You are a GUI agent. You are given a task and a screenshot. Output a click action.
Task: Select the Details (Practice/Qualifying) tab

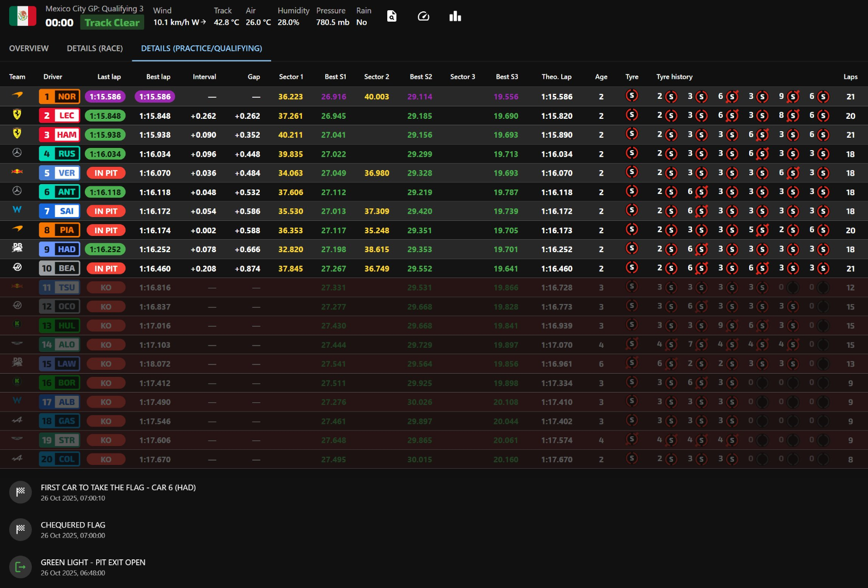[201, 49]
